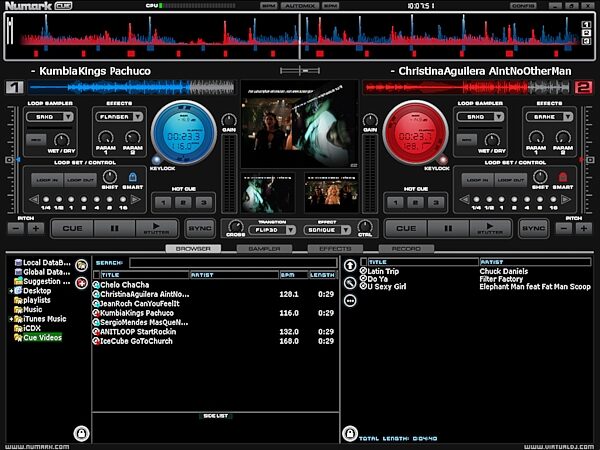Click in the Search input field
Image resolution: width=600 pixels, height=450 pixels.
click(233, 263)
